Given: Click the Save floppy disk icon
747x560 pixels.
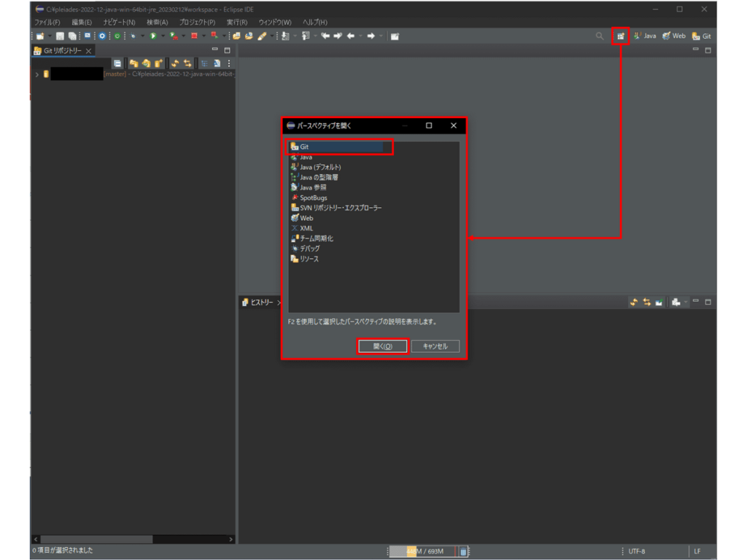Looking at the screenshot, I should (60, 36).
